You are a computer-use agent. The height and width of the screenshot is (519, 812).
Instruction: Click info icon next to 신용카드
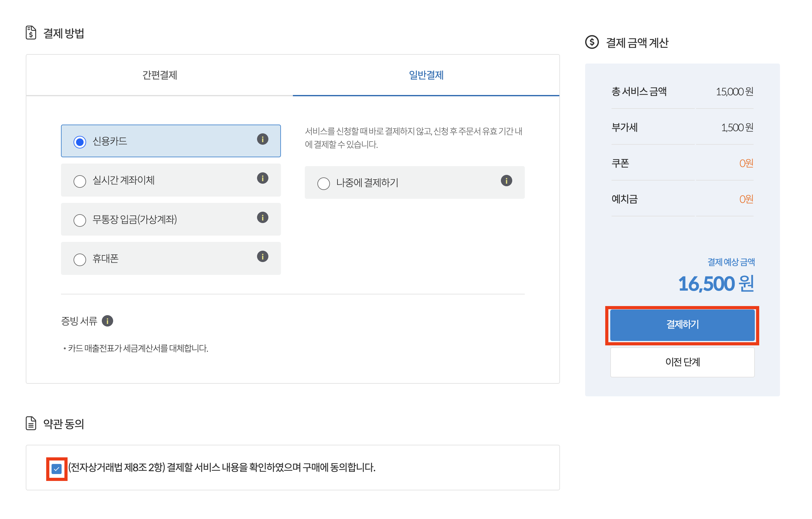click(262, 139)
